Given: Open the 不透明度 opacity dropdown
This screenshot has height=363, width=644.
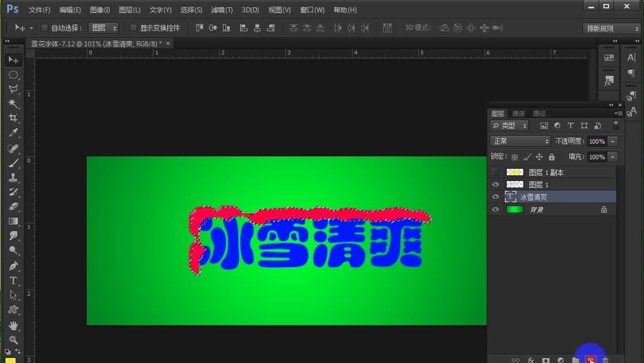Looking at the screenshot, I should [x=612, y=141].
